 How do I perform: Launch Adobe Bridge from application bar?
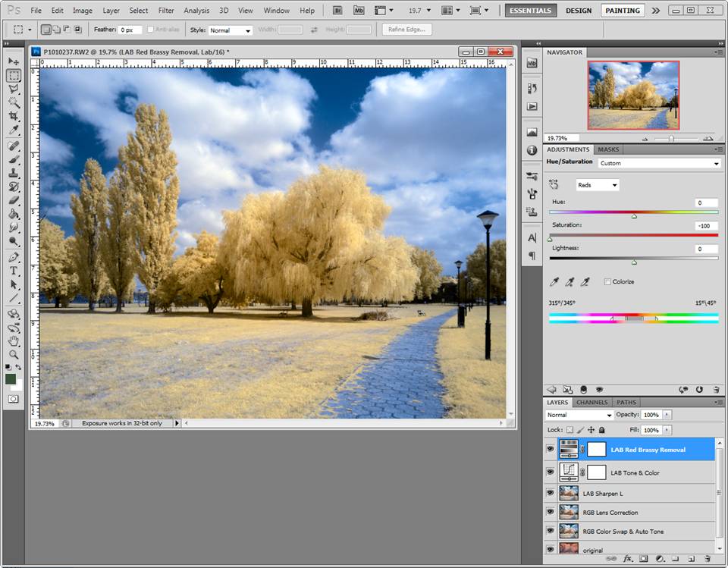point(338,10)
